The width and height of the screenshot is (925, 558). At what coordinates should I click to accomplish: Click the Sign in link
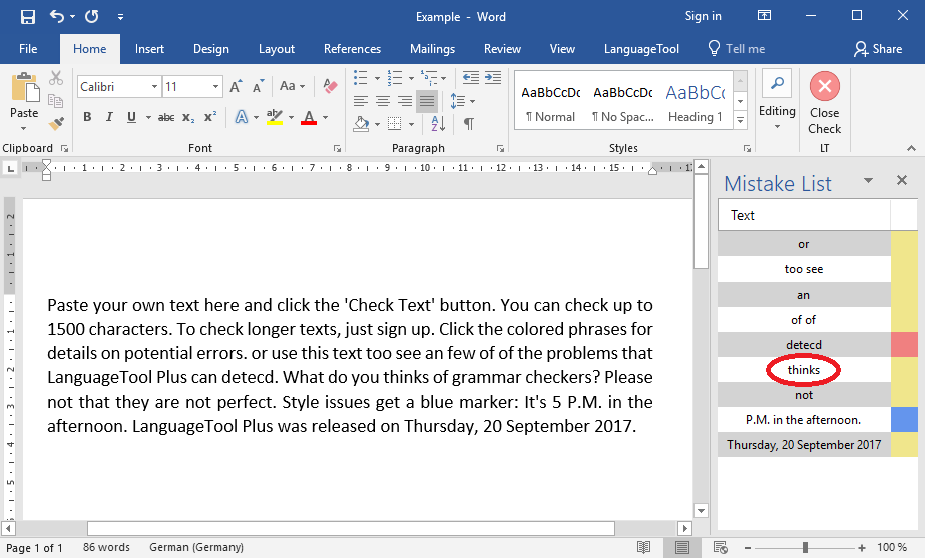pos(703,16)
